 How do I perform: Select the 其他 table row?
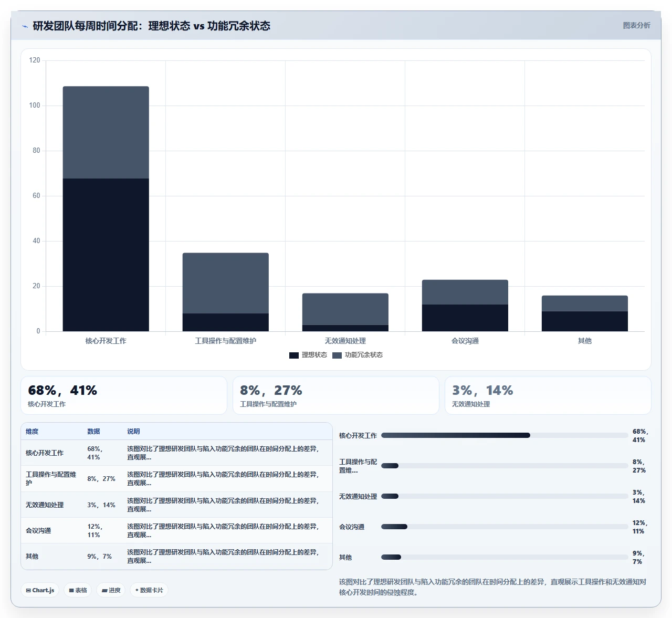176,556
